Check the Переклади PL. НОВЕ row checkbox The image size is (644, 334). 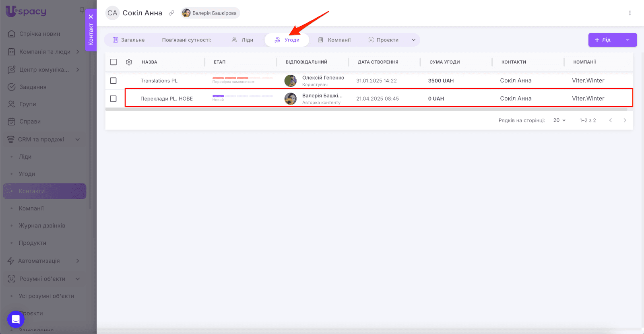(x=114, y=99)
